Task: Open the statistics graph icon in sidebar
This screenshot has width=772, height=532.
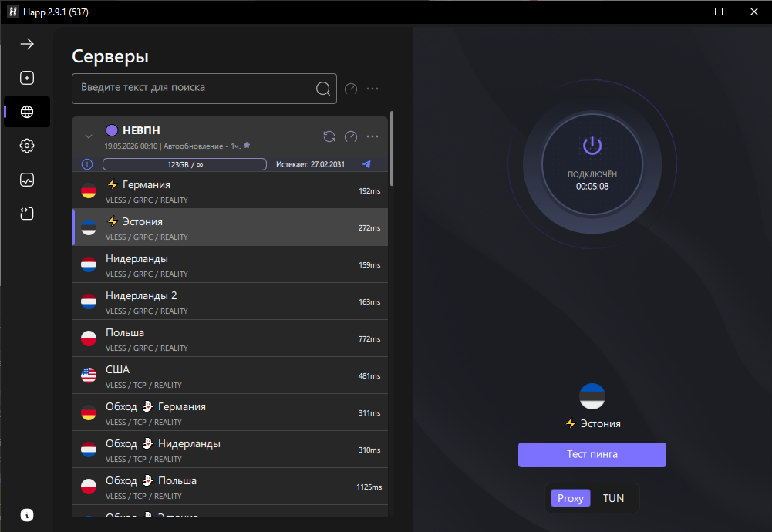Action: click(27, 180)
